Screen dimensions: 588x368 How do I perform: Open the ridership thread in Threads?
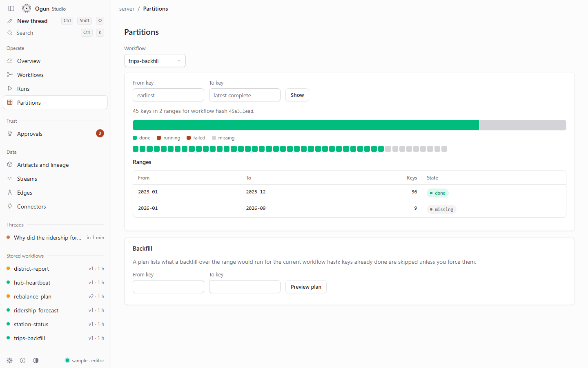tap(55, 238)
